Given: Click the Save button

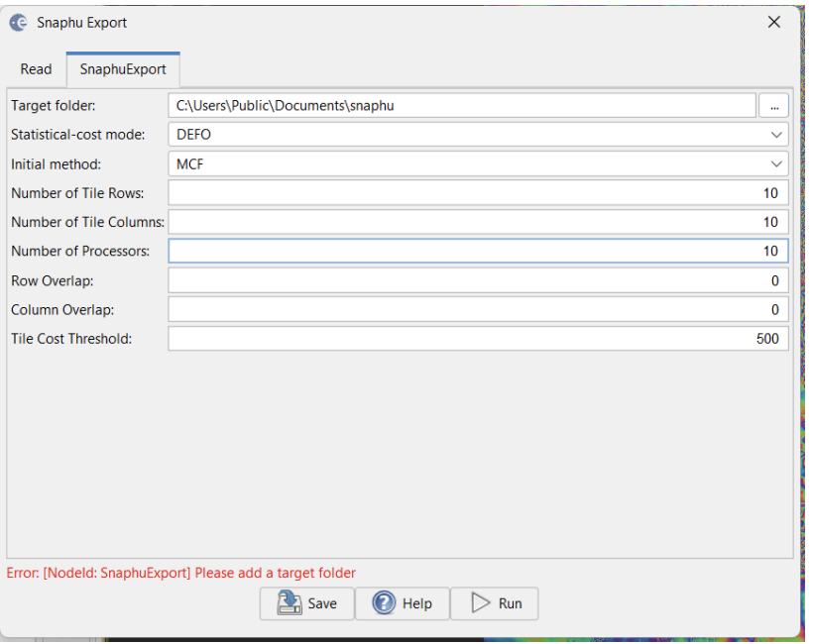Looking at the screenshot, I should (x=307, y=603).
